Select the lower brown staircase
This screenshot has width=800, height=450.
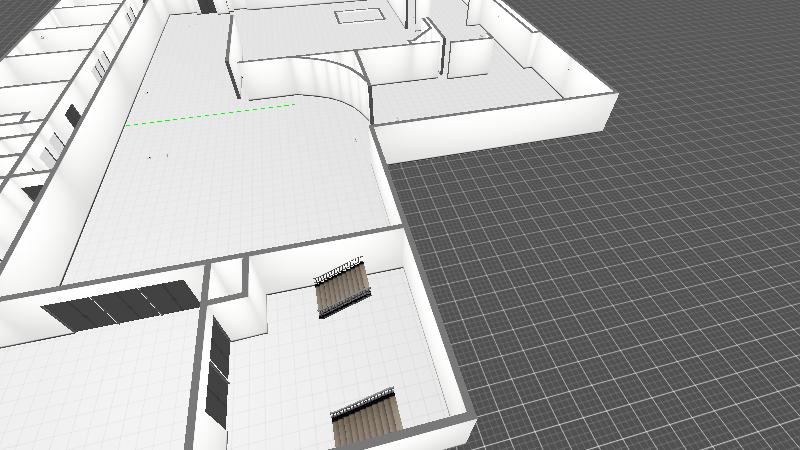pyautogui.click(x=364, y=422)
